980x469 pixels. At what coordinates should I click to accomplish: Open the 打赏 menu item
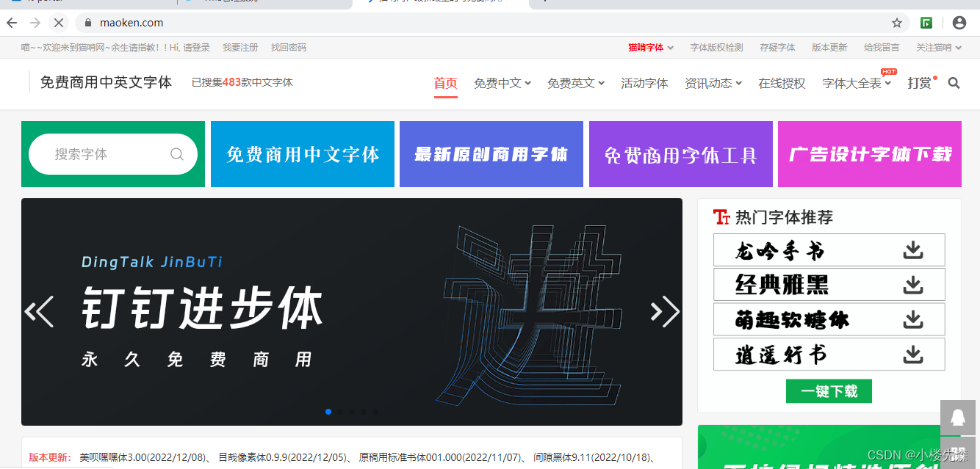tap(920, 84)
